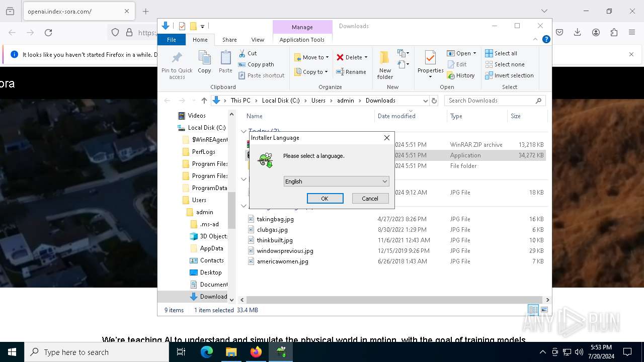This screenshot has height=362, width=644.
Task: Open Firefox application hamburger menu
Action: pyautogui.click(x=632, y=32)
